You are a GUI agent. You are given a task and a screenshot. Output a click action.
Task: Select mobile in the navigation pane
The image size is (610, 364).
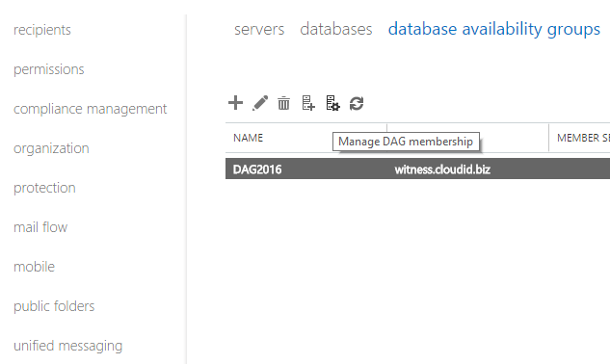[35, 267]
